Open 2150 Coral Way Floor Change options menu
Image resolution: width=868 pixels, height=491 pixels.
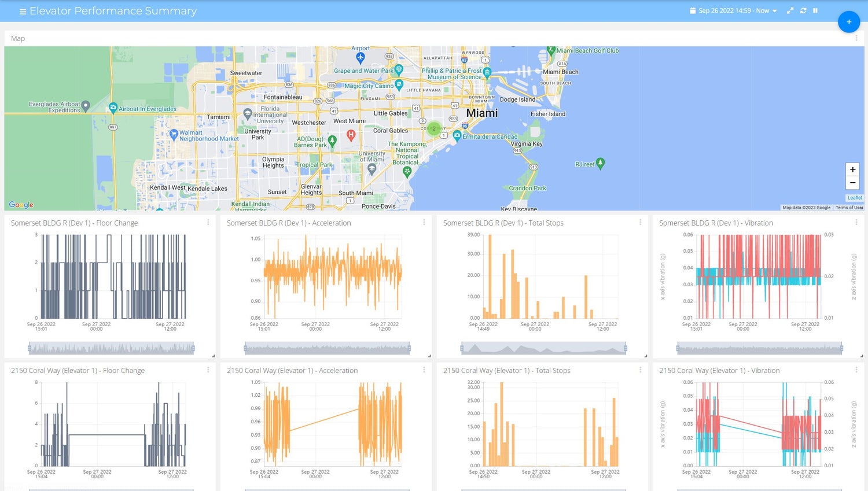[x=208, y=370]
